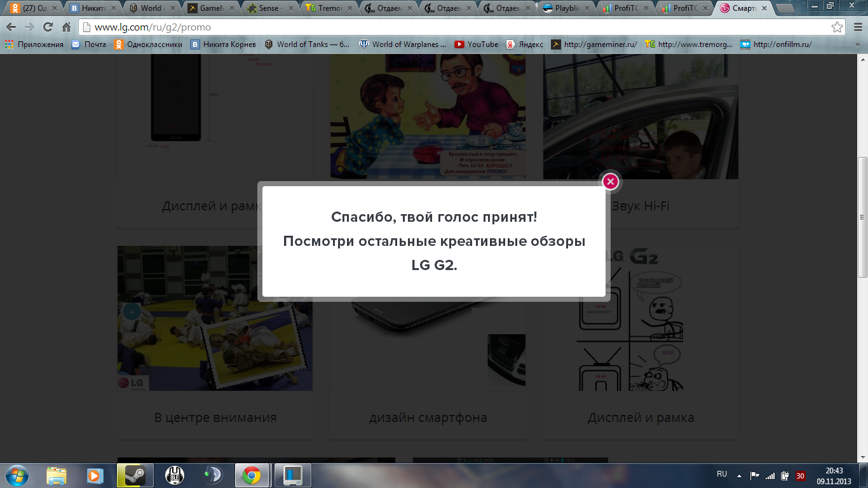Click the 'Звук Hi-Fi' caption
Screen dimensions: 868x488
(641, 206)
